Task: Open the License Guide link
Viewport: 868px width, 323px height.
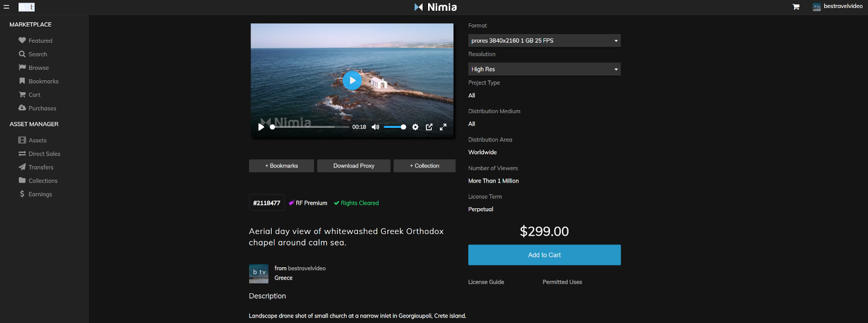Action: (486, 282)
